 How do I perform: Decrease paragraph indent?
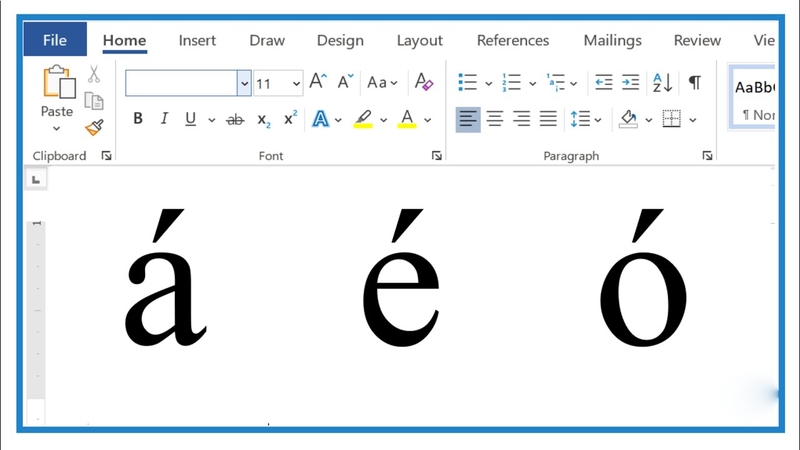click(604, 82)
